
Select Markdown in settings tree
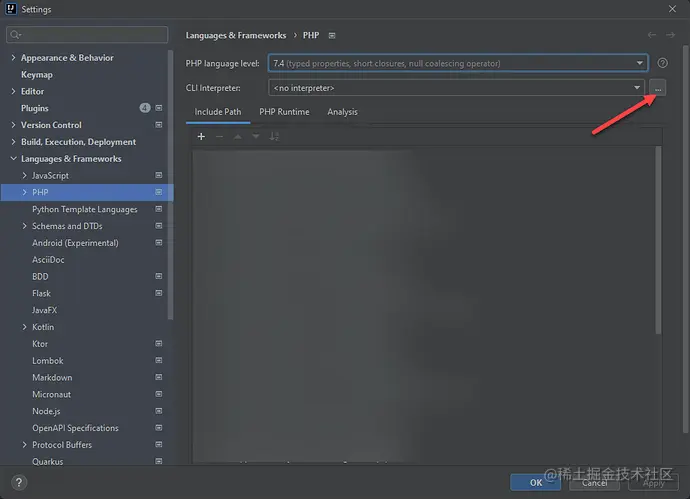[x=52, y=378]
